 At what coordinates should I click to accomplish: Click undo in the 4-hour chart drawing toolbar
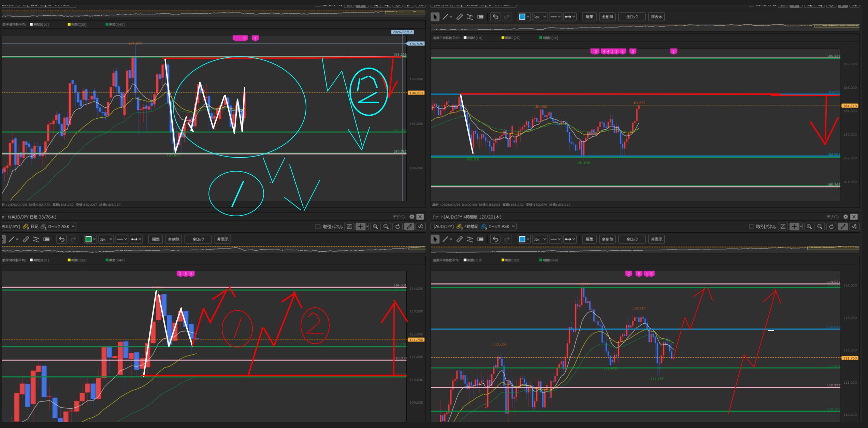[x=495, y=239]
